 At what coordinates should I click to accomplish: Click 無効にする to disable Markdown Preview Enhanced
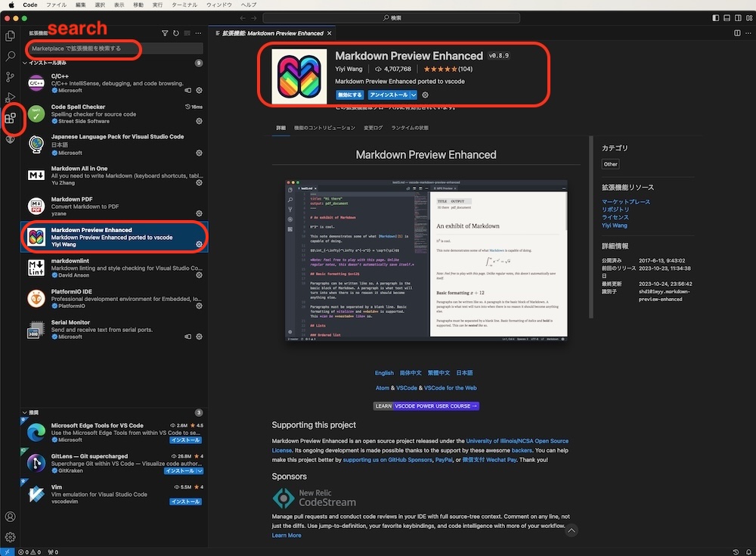click(x=350, y=95)
